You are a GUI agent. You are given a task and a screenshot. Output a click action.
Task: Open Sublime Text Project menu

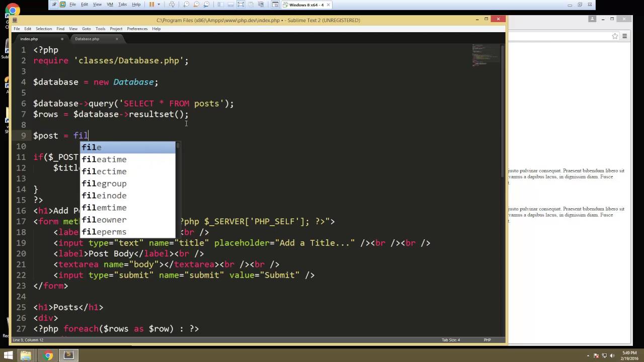[x=116, y=29]
